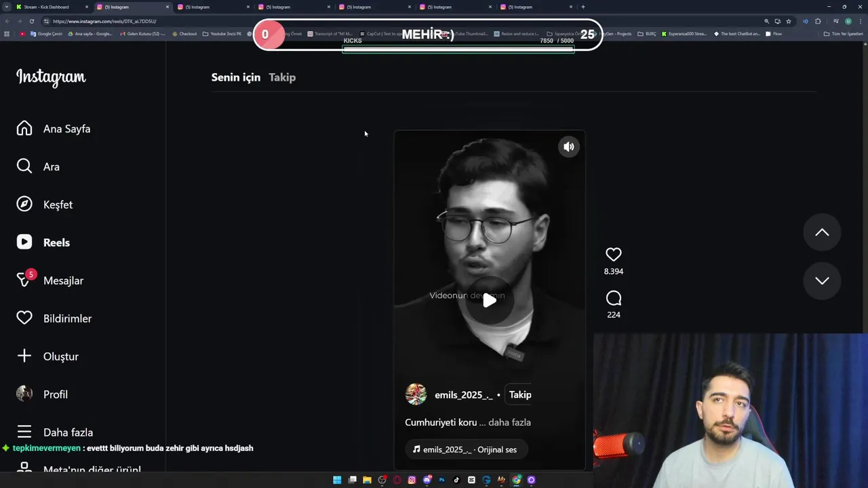Open Youtube 3ncü PK bookmark folder
868x488 pixels.
tap(222, 34)
